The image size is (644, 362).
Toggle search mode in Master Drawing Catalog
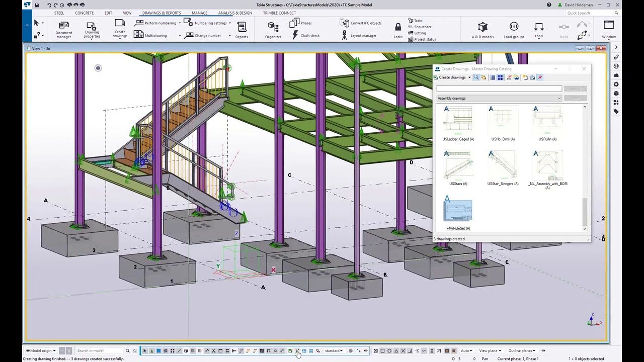pos(476,77)
